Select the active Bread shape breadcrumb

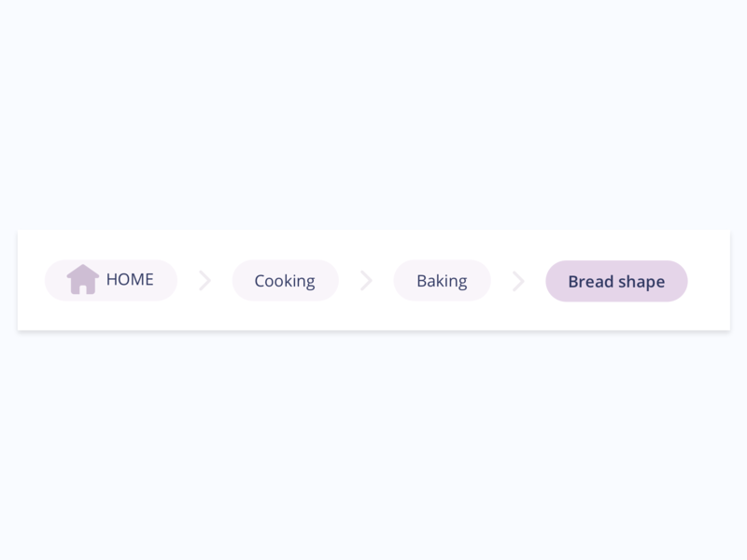616,280
